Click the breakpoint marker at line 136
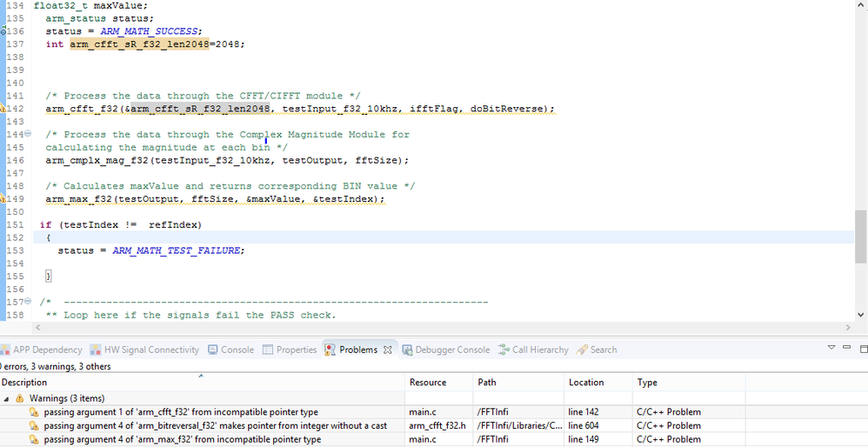 point(3,30)
